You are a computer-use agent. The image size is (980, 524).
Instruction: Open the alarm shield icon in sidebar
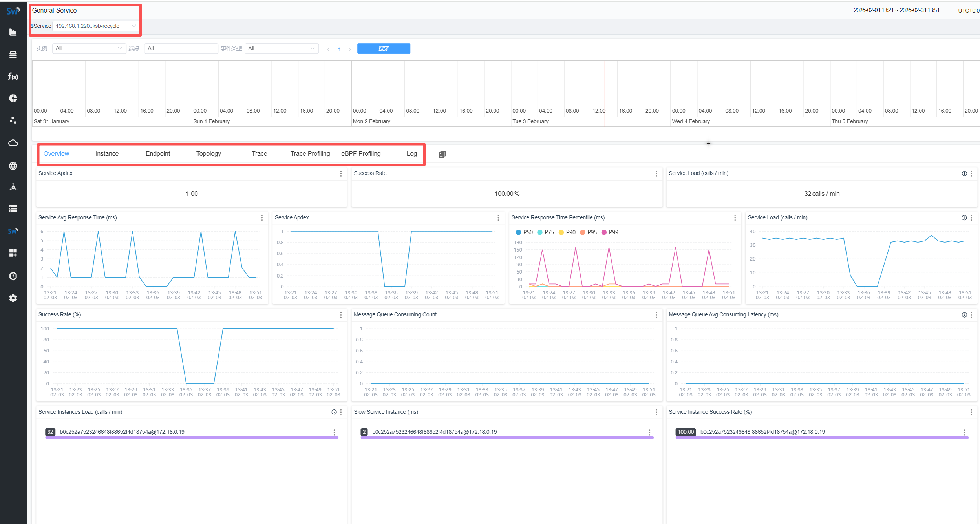13,276
